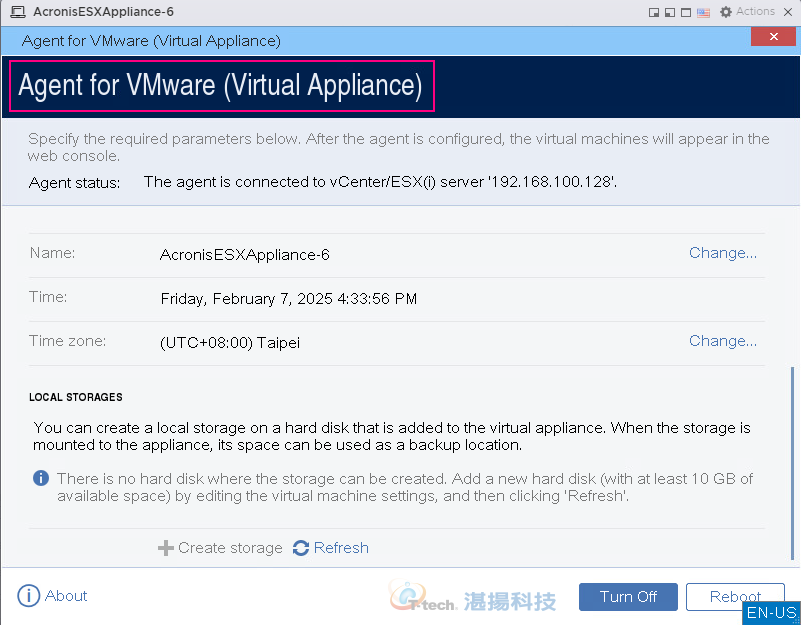Click the Agent for VMware title bar text
Screen dimensions: 801x625
(x=151, y=41)
